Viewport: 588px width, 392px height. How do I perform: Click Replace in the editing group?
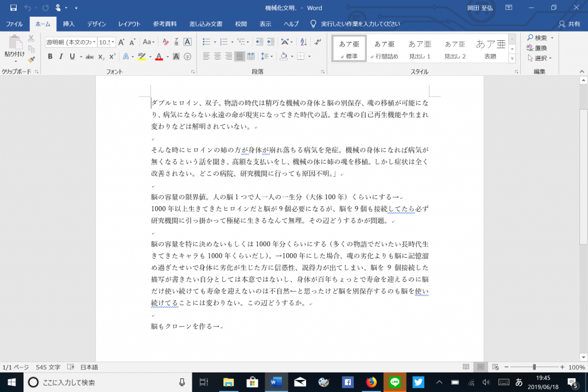point(537,48)
